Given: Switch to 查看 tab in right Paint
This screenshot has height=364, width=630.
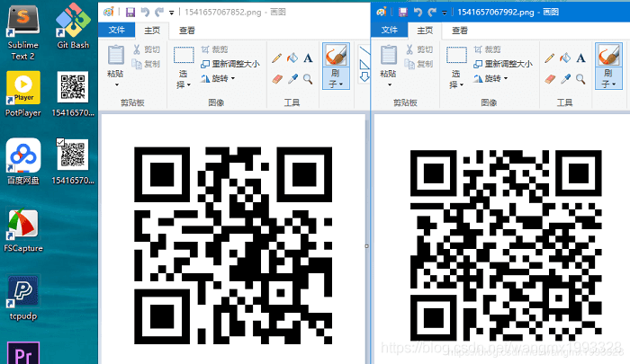Looking at the screenshot, I should point(460,31).
